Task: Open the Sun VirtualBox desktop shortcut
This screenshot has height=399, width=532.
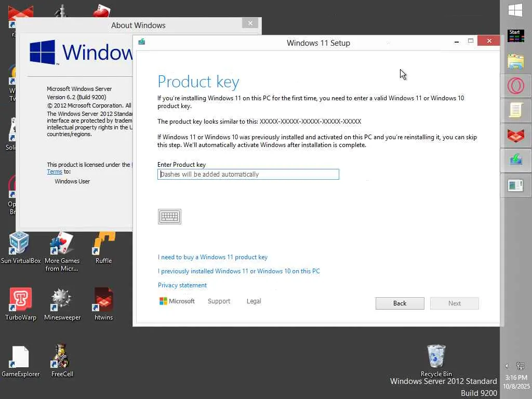Action: (x=20, y=248)
